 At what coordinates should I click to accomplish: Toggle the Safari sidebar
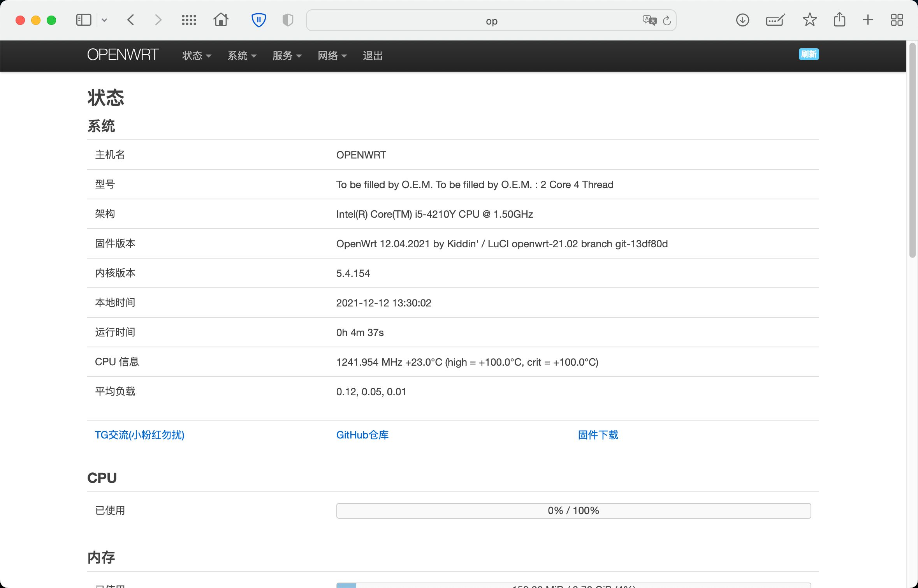pyautogui.click(x=83, y=20)
